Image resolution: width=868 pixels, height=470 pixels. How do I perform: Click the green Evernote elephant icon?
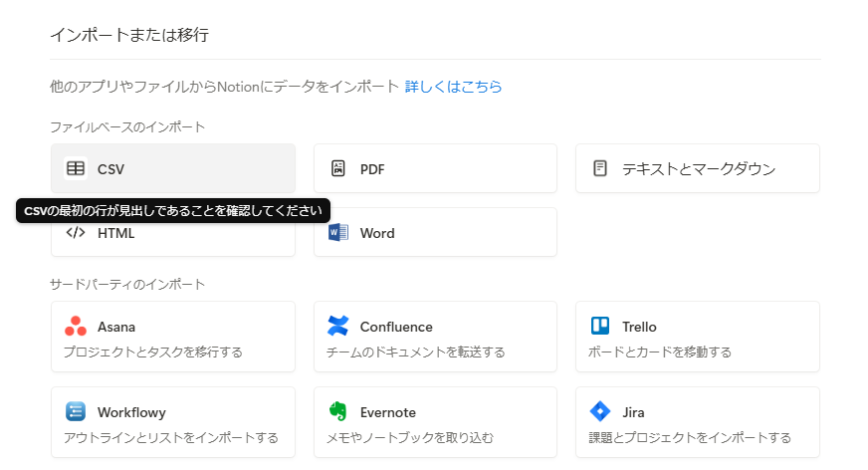coord(337,411)
